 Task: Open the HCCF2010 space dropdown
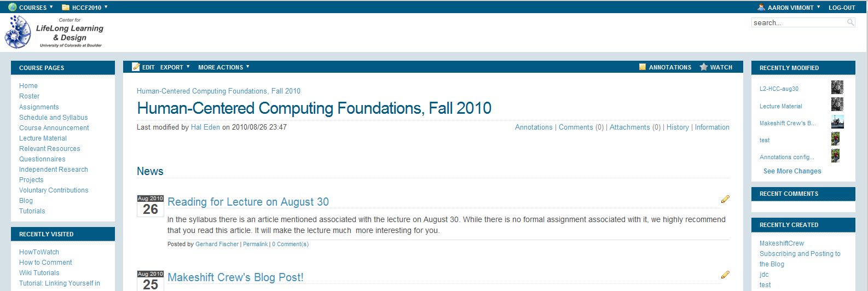coord(85,8)
